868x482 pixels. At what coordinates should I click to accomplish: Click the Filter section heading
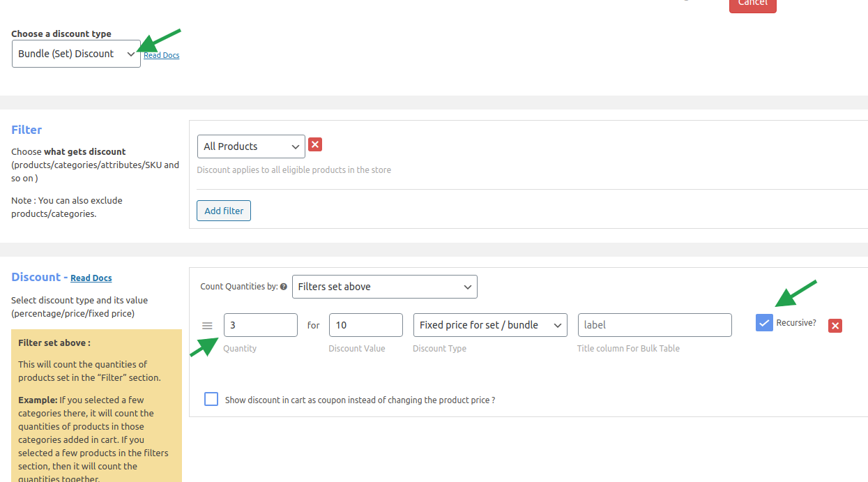(x=26, y=130)
